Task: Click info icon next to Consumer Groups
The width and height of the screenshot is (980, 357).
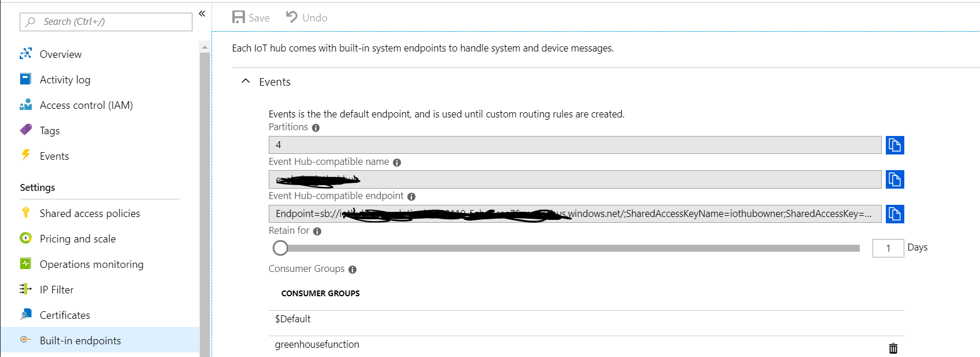Action: [352, 270]
